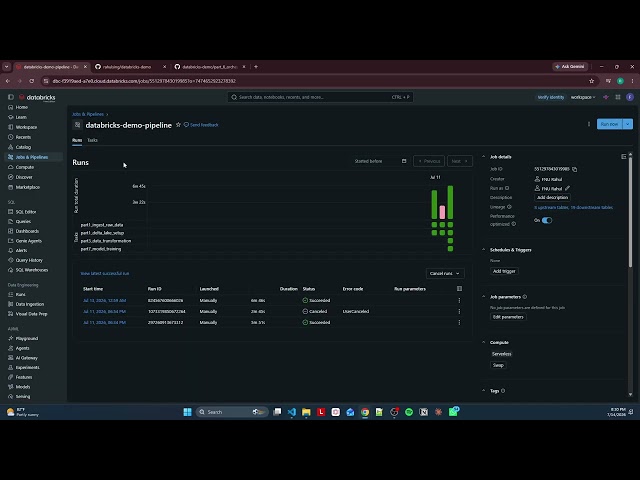Screen dimensions: 640x480
Task: Click the Edit parameters button
Action: click(508, 317)
